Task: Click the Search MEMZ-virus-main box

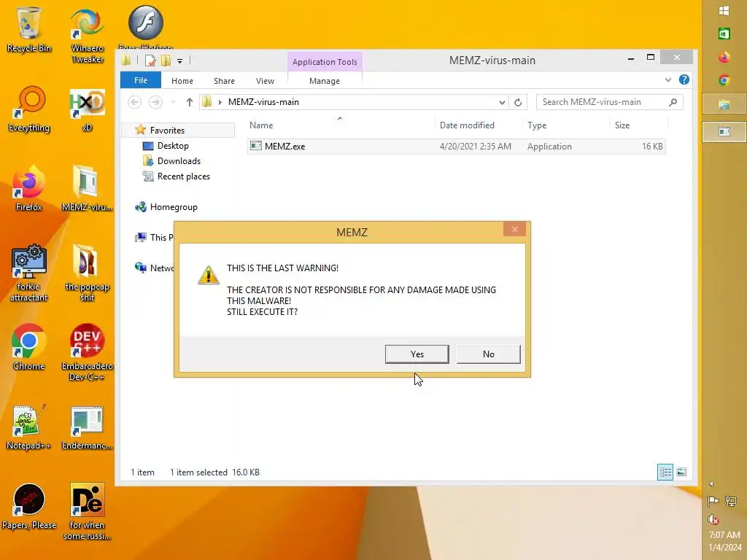Action: click(610, 102)
